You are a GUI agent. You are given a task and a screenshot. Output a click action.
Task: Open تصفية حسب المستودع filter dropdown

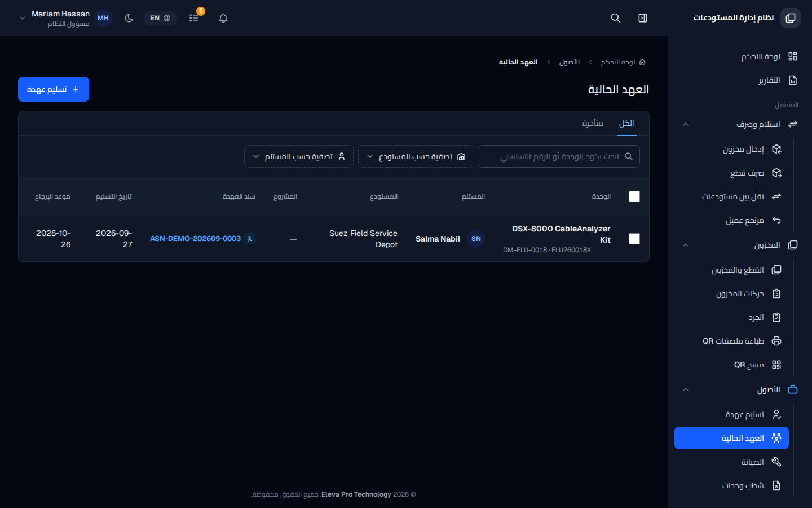(x=416, y=156)
